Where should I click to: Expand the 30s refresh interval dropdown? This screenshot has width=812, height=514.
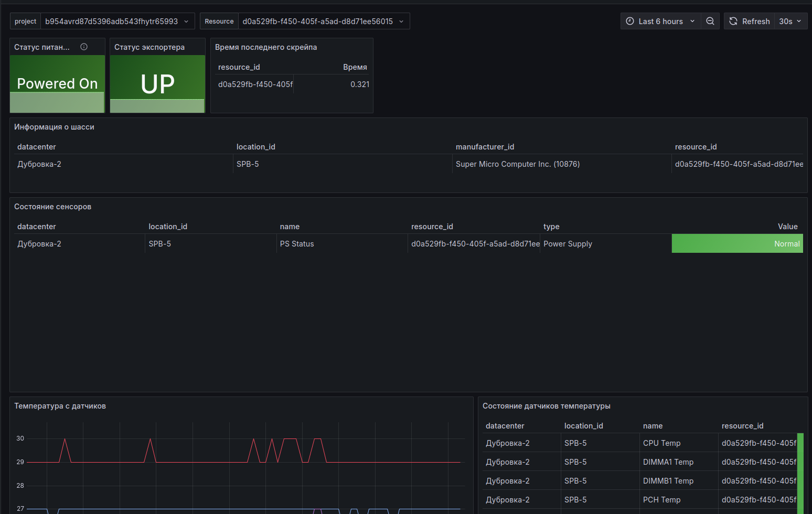(790, 21)
